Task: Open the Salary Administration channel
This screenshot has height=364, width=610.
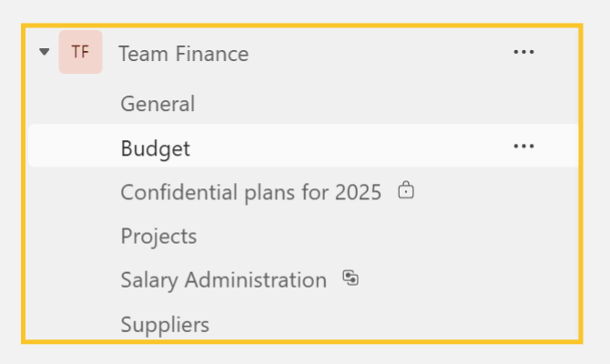Action: (224, 280)
